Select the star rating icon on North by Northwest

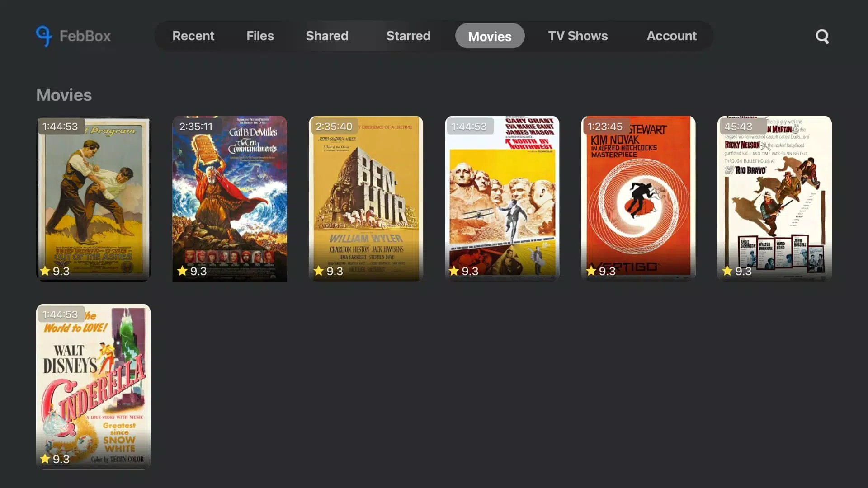point(454,271)
